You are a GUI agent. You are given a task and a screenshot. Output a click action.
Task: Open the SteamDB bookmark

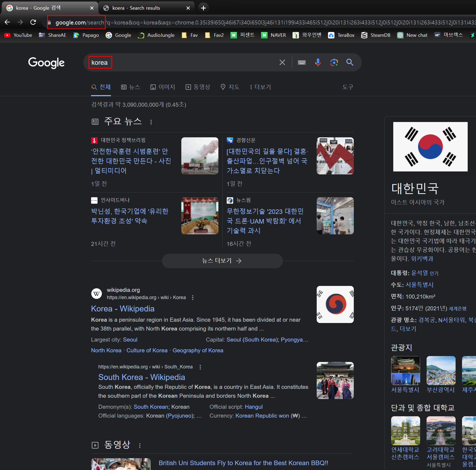(x=376, y=35)
